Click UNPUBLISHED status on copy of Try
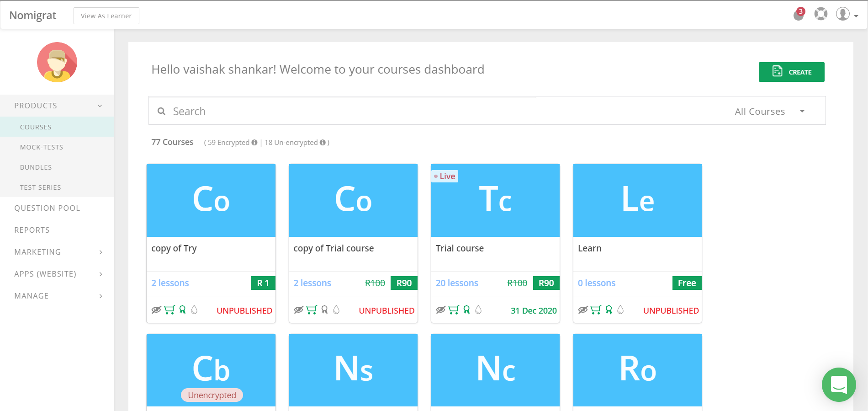 [244, 310]
